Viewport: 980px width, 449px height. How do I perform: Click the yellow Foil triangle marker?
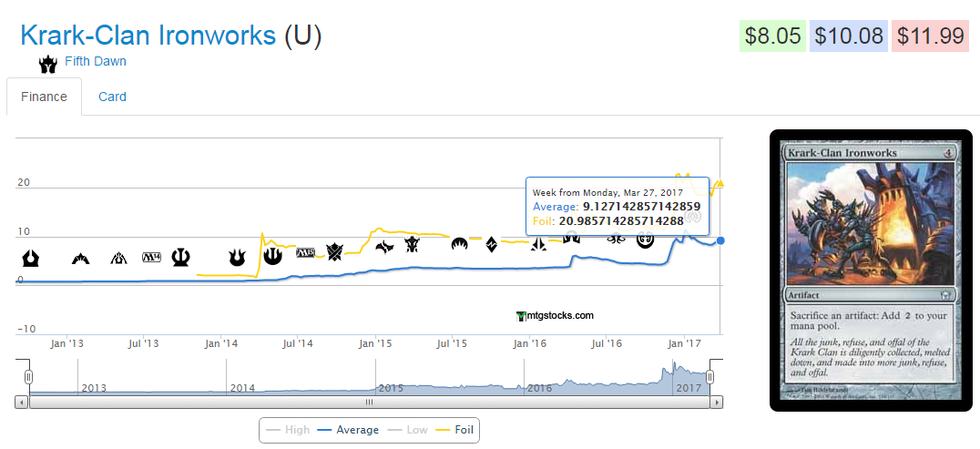pos(720,183)
